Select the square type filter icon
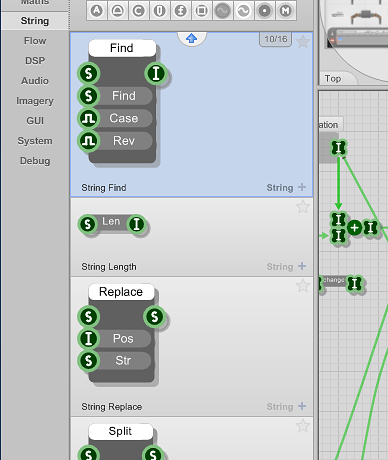This screenshot has width=388, height=460. coord(202,11)
